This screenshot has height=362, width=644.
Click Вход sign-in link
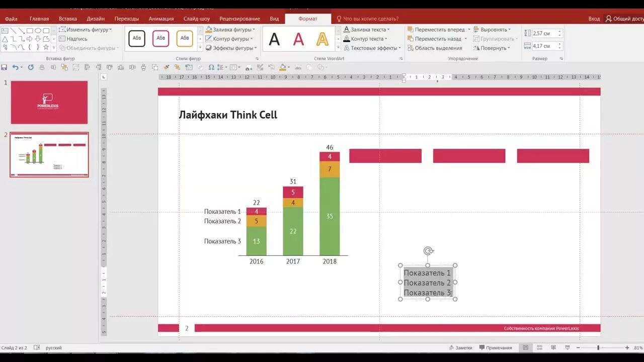coord(594,19)
